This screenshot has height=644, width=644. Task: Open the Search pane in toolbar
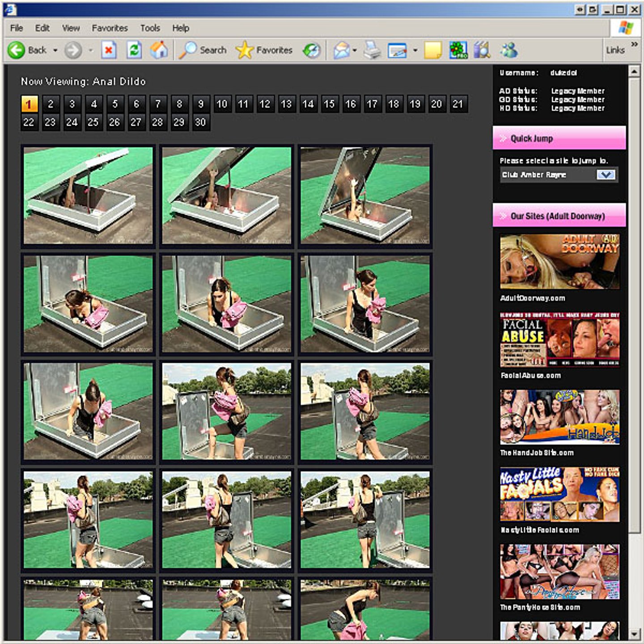(203, 50)
